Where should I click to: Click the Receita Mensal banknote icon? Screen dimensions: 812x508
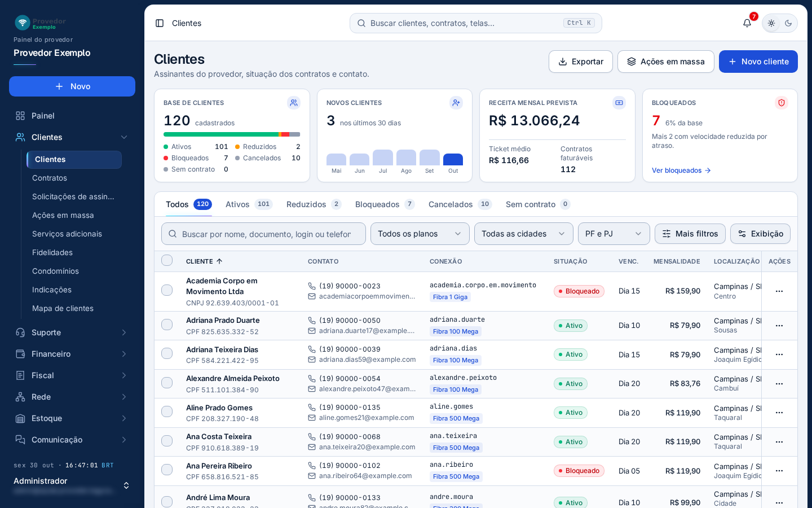[619, 103]
